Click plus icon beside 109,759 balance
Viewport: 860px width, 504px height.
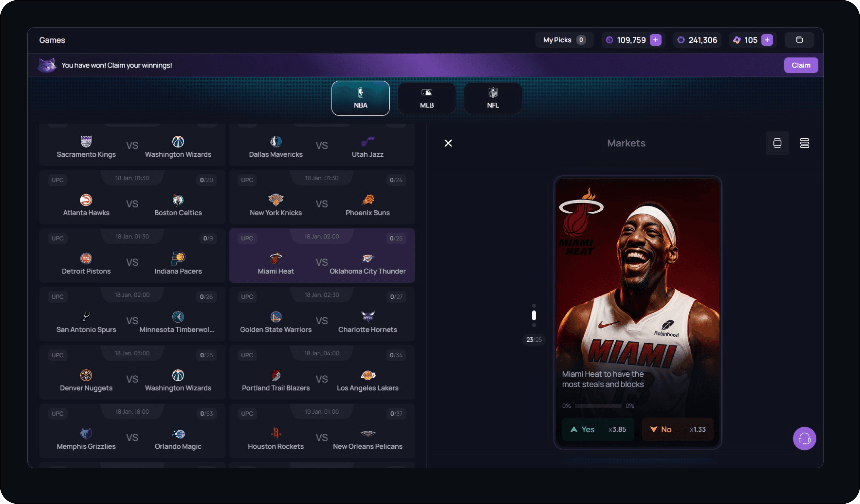pos(655,40)
